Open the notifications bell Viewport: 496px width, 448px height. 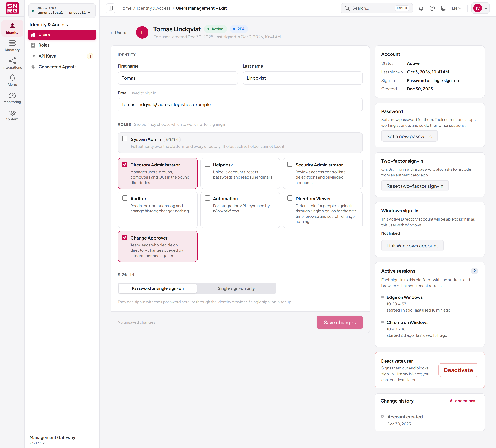(x=421, y=8)
